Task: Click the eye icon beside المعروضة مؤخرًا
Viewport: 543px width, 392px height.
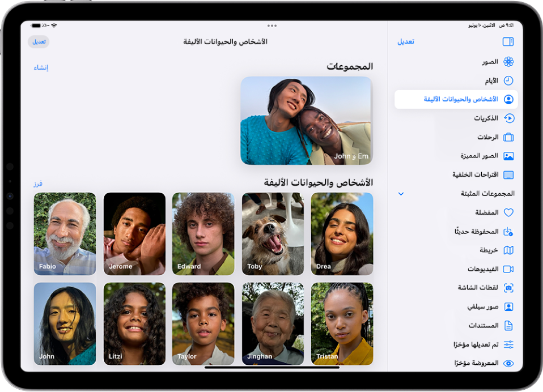Action: (x=508, y=363)
